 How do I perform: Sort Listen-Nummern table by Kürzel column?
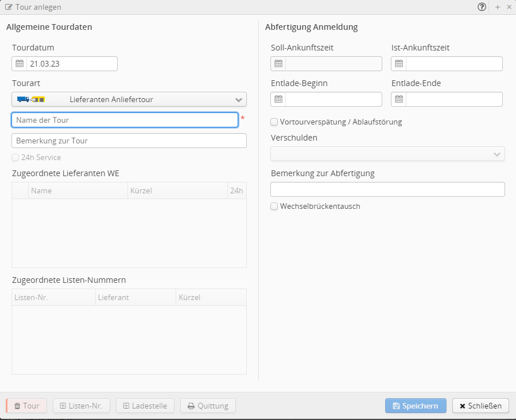coord(211,297)
